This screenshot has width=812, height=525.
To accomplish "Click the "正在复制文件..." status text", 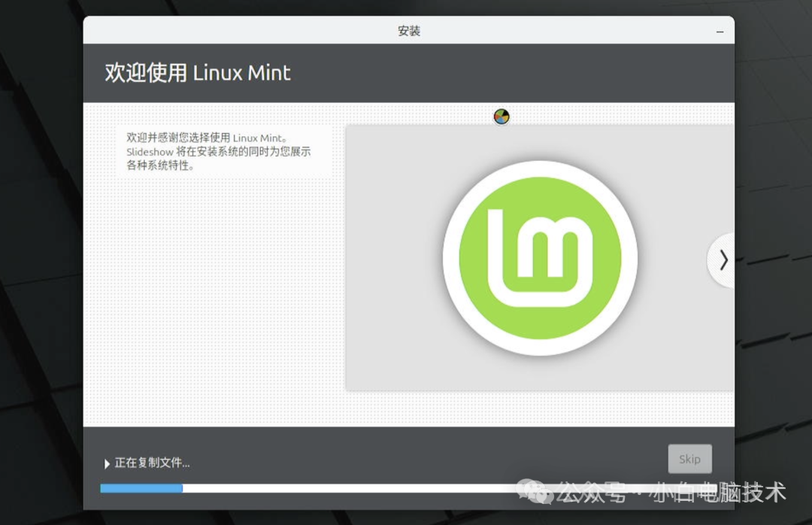I will 152,463.
